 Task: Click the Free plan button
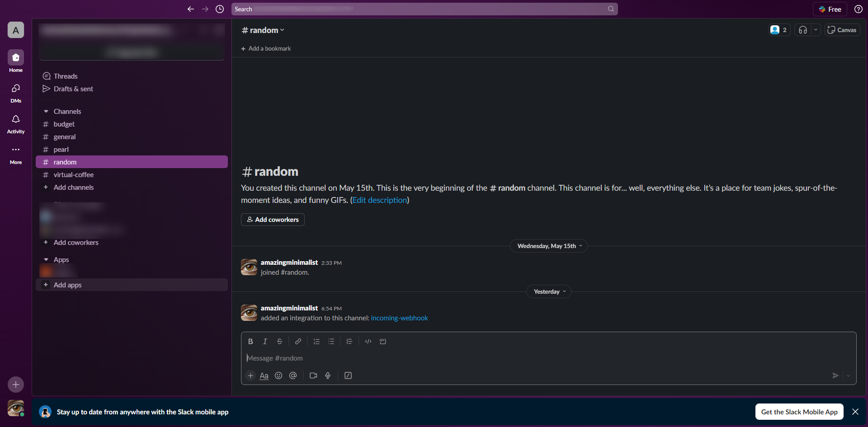pyautogui.click(x=830, y=9)
